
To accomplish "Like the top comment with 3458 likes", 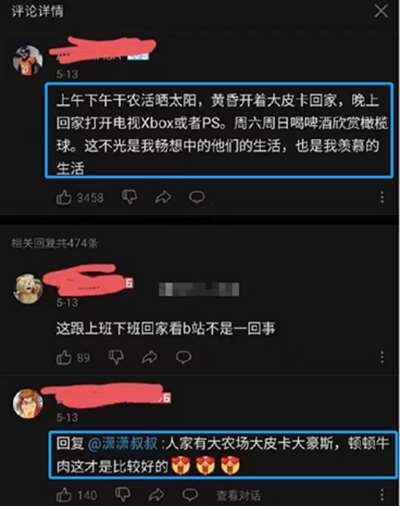I will pos(63,198).
